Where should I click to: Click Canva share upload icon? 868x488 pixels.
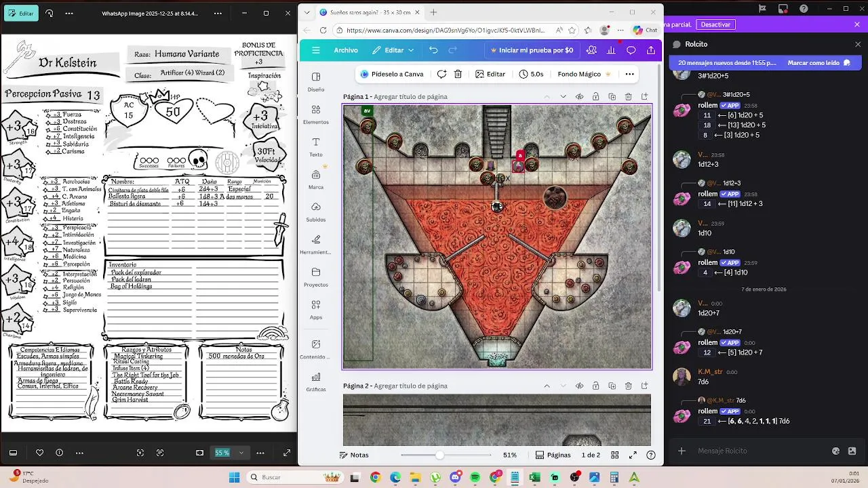[x=651, y=50]
